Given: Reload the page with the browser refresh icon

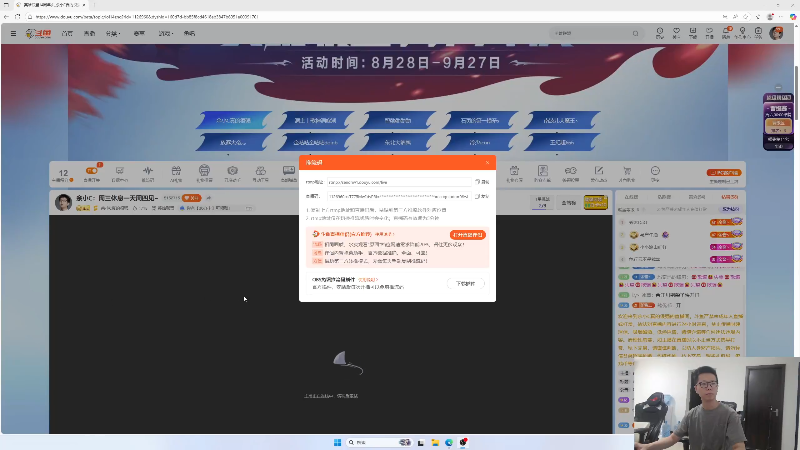Looking at the screenshot, I should tap(18, 17).
